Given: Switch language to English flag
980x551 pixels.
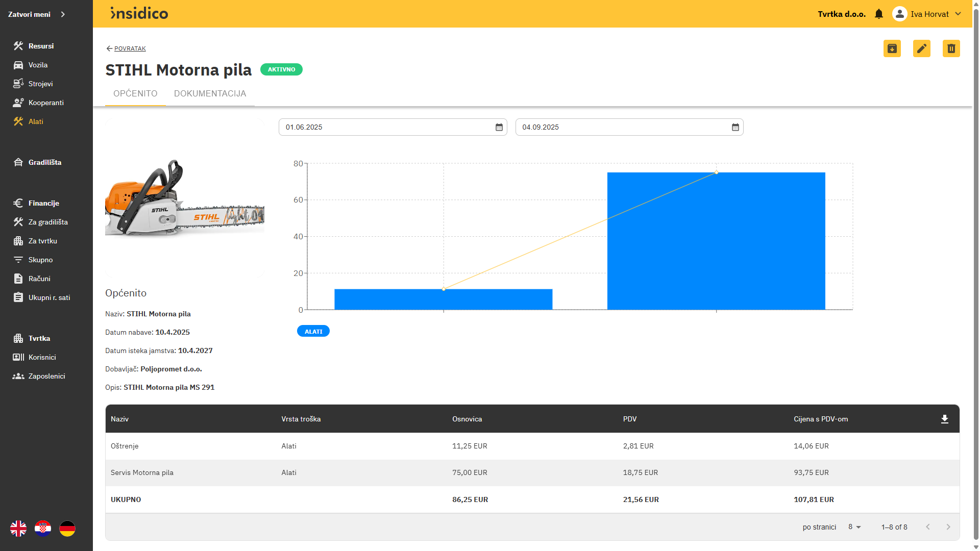Looking at the screenshot, I should click(x=18, y=529).
